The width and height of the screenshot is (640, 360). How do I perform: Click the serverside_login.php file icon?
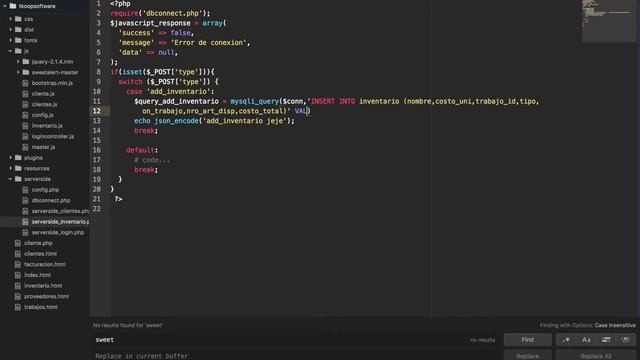click(25, 232)
